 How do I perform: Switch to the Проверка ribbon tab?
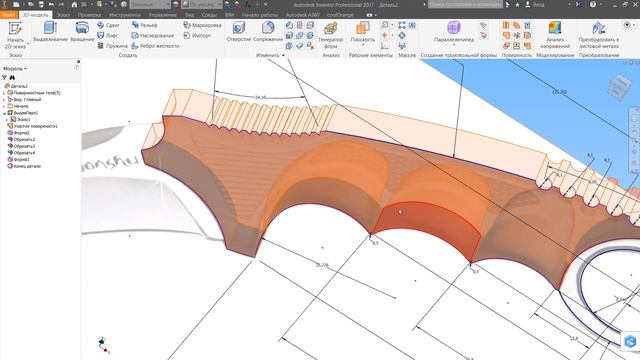(89, 15)
